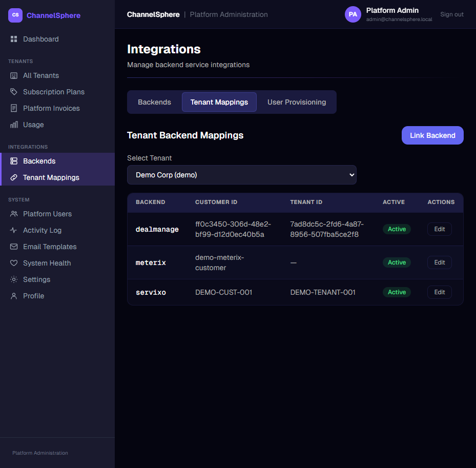Click the CUSTOMER ID column header
476x468 pixels.
pyautogui.click(x=216, y=202)
